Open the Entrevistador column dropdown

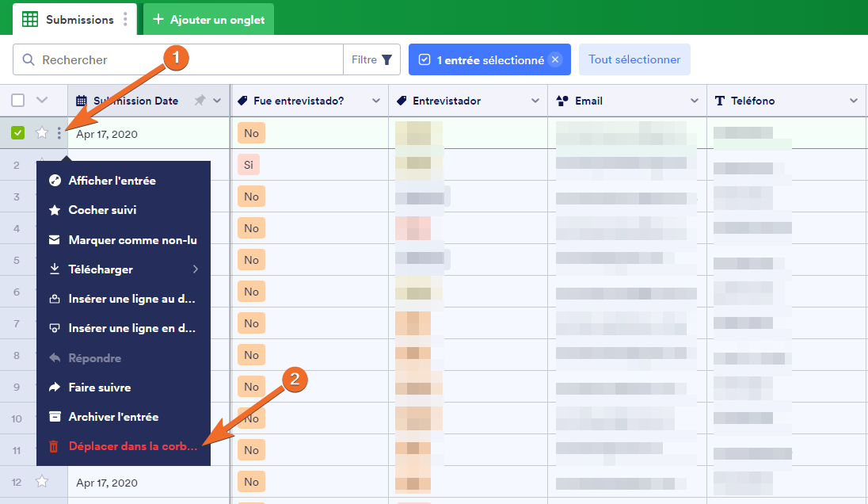(535, 101)
